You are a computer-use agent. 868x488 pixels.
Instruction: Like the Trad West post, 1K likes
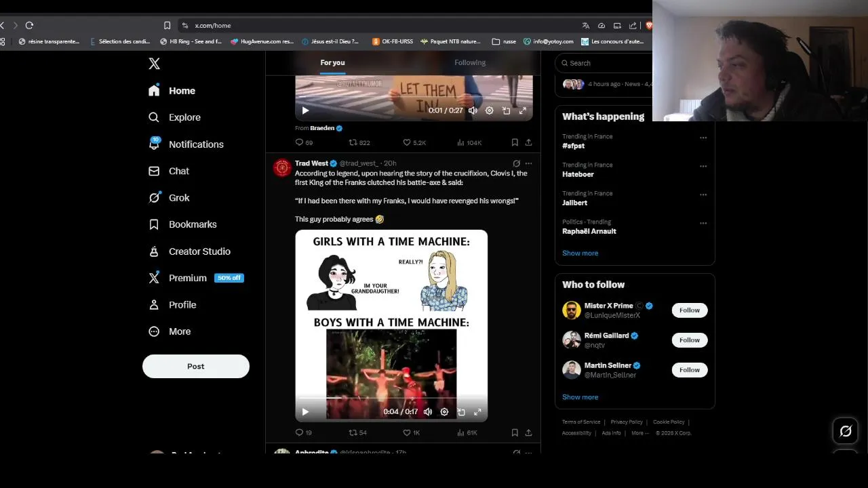[x=412, y=432]
